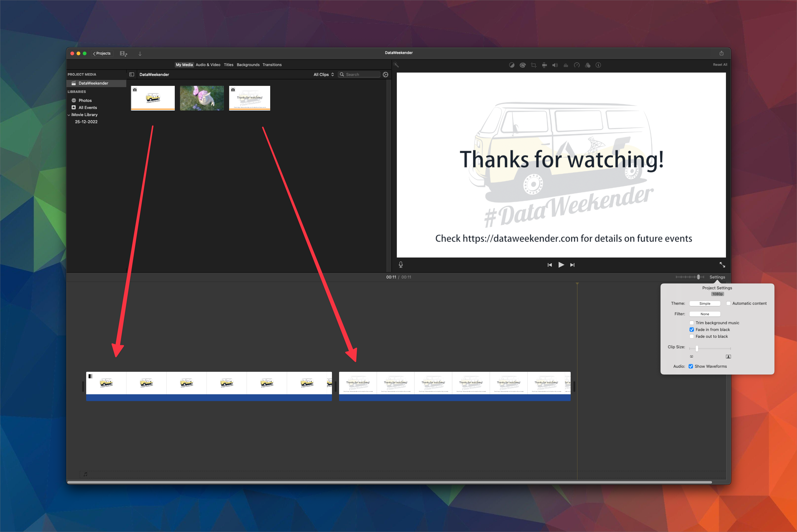Disable the Show Waveforms audio checkbox

point(691,366)
